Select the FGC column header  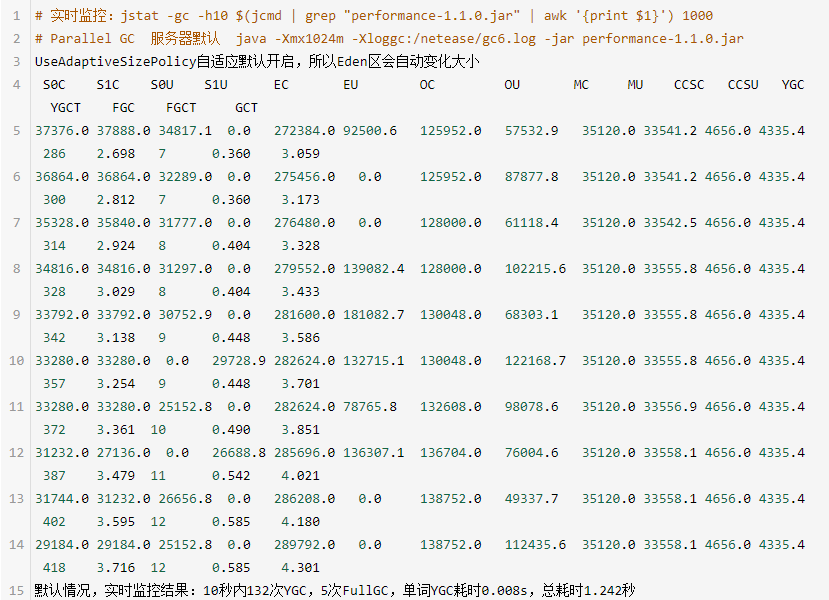[123, 108]
